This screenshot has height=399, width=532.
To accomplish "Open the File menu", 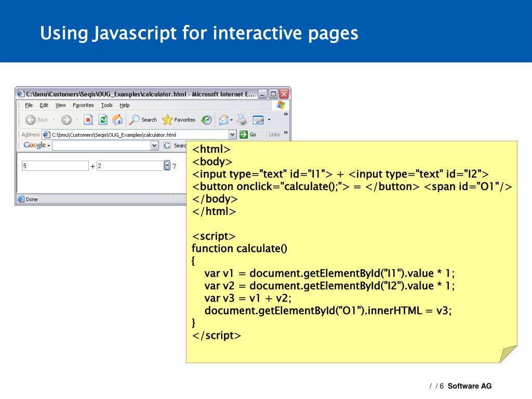I will tap(29, 105).
